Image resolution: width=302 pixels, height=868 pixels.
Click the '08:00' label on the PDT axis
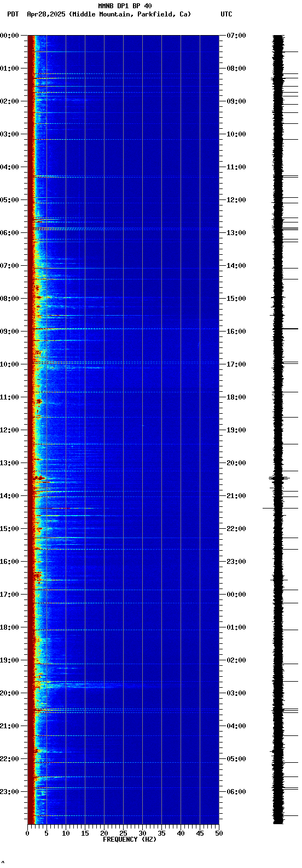tap(10, 299)
